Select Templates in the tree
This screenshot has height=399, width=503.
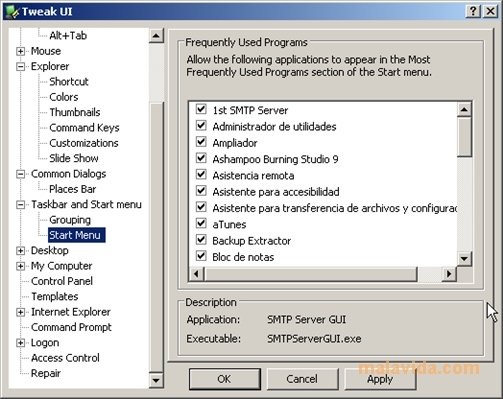coord(55,296)
